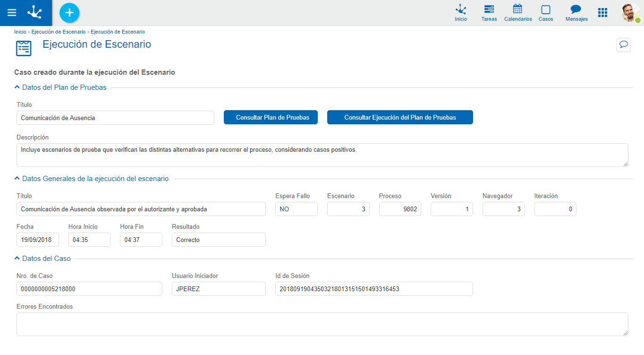Viewport: 644px width, 355px height.
Task: Click the Navegador field
Action: click(x=504, y=209)
